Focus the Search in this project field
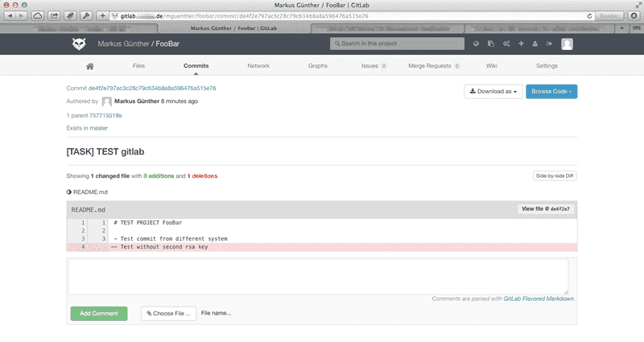644x342 pixels. [397, 43]
